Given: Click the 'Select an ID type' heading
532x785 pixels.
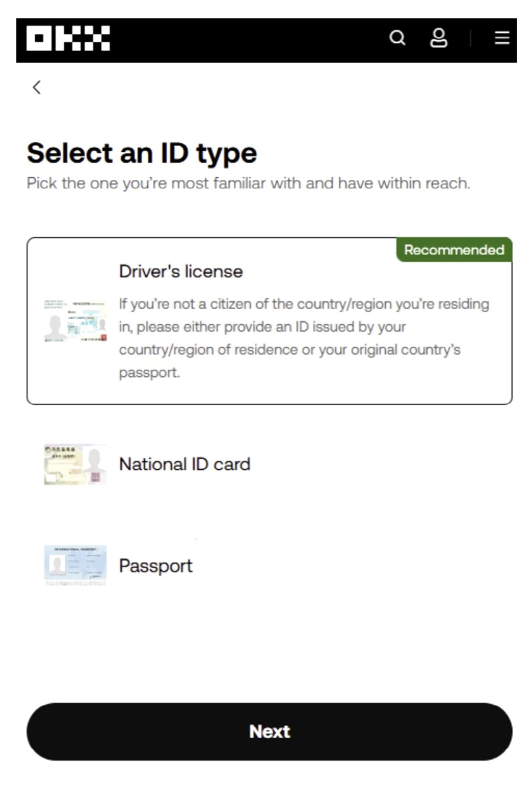Looking at the screenshot, I should [142, 154].
